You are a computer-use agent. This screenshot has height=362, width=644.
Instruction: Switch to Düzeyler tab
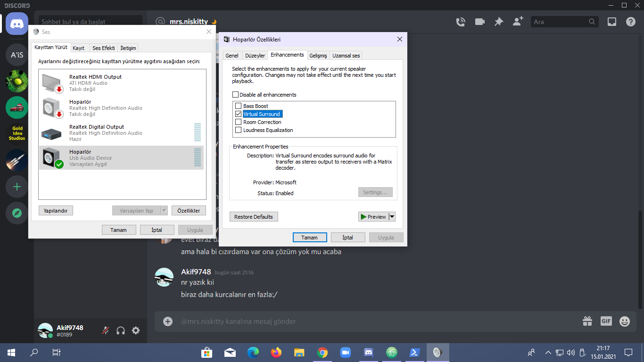[x=255, y=56]
